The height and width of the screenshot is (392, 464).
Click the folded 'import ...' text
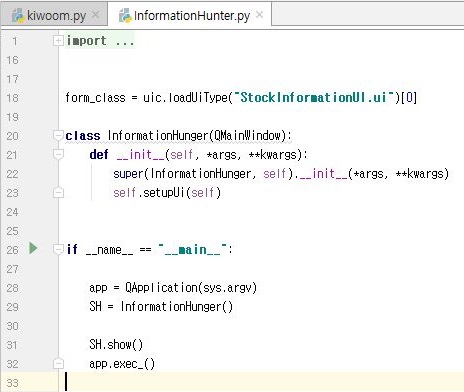pyautogui.click(x=100, y=41)
